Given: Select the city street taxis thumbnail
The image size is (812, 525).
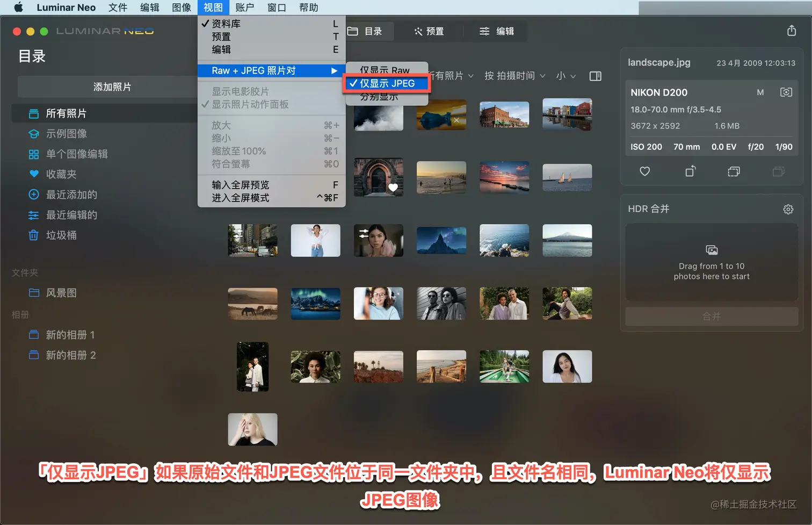Looking at the screenshot, I should pos(253,240).
